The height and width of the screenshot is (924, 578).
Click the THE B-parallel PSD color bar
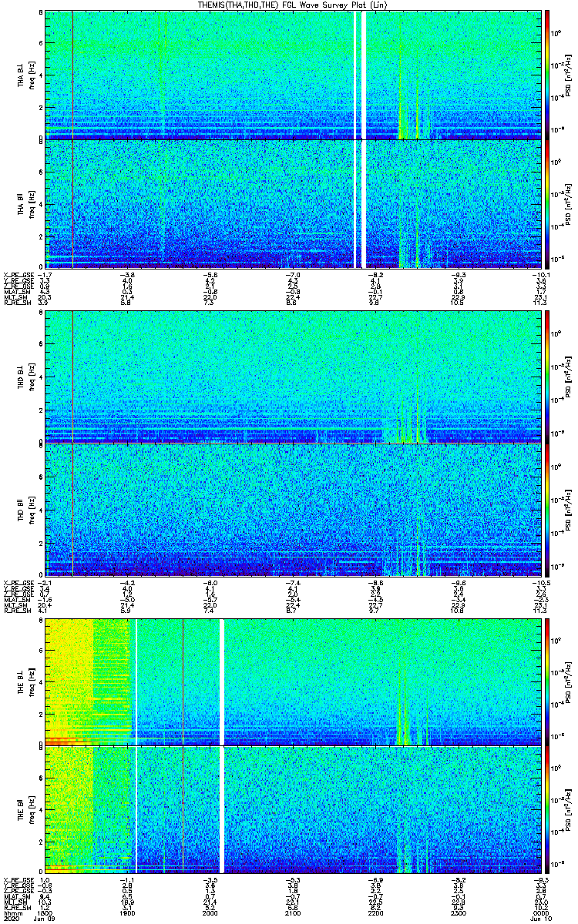click(x=546, y=811)
